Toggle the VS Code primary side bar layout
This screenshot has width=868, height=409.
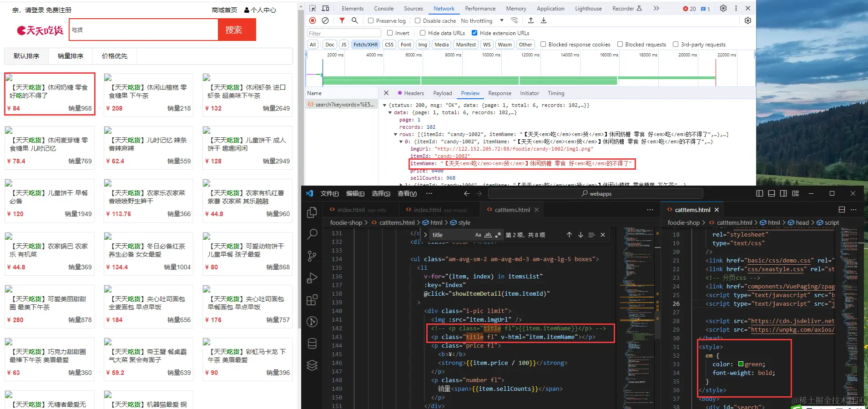coord(760,193)
